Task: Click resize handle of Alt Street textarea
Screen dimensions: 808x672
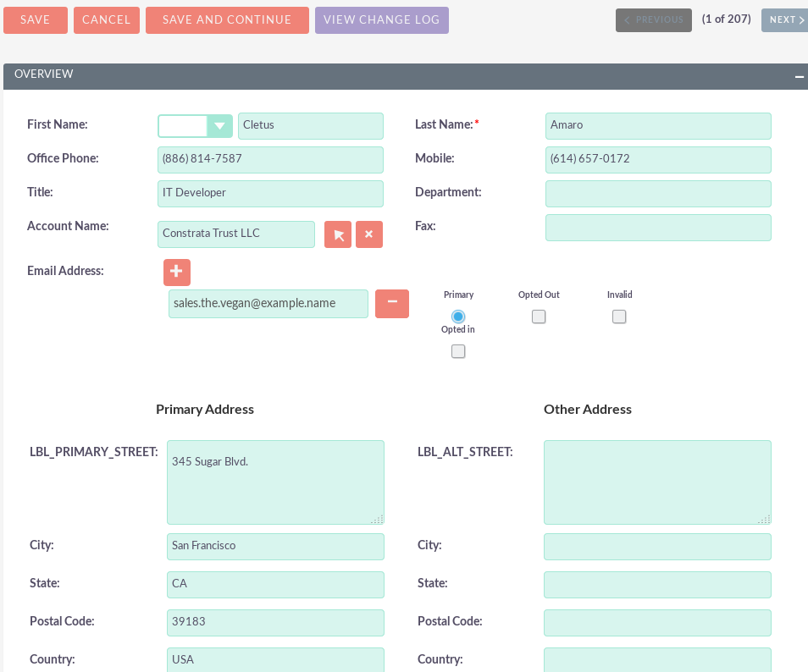Action: 766,519
